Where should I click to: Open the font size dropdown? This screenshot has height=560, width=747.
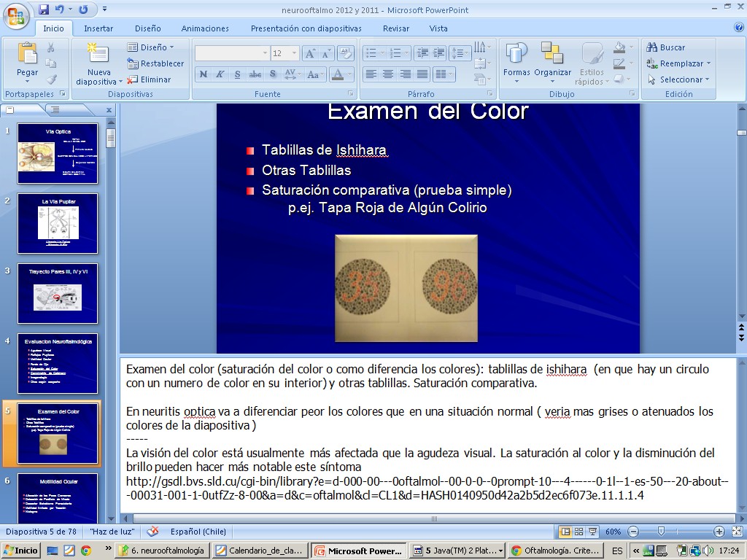coord(294,53)
